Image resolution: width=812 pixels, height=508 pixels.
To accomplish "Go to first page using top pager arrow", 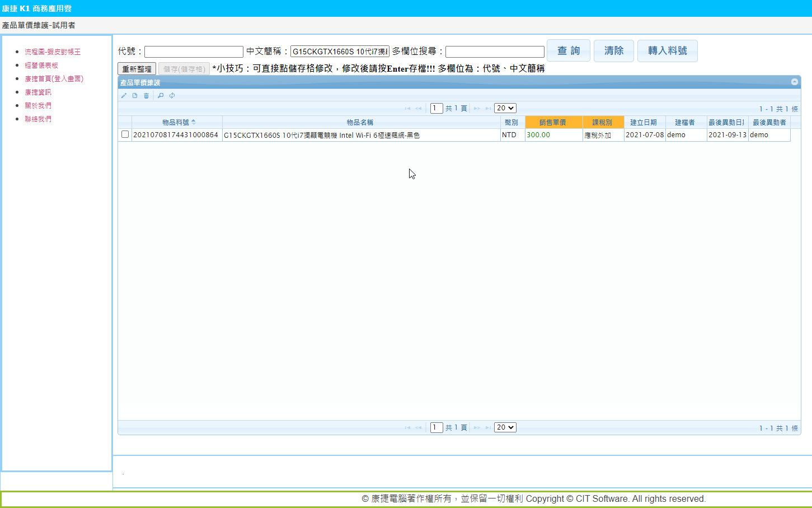I will [407, 109].
